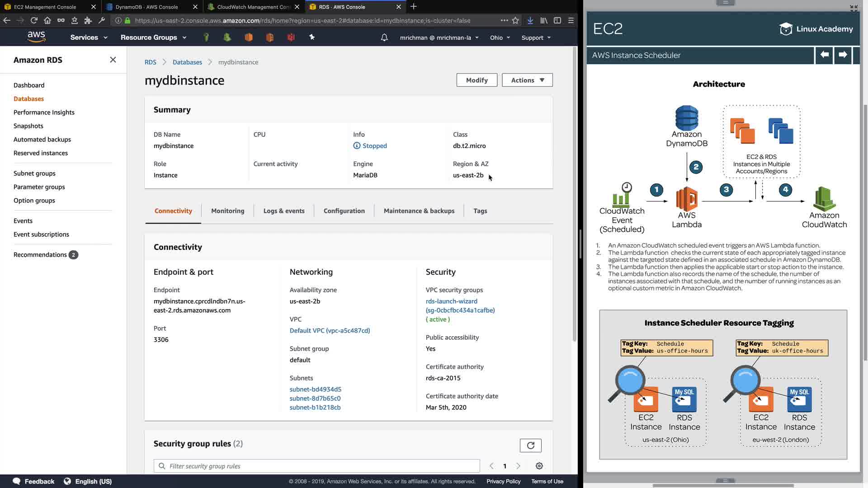The width and height of the screenshot is (868, 488).
Task: Open the Ohio region dropdown
Action: [500, 38]
